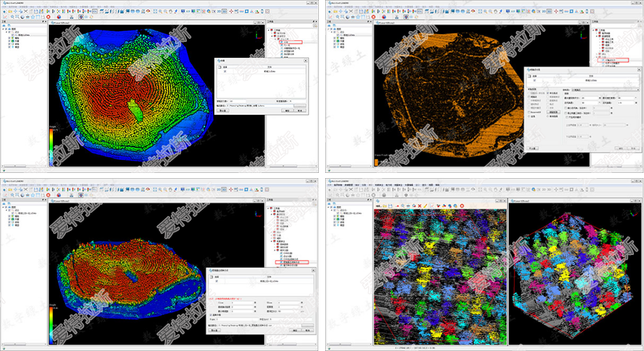Click the Default button in top-left dialog
The width and height of the screenshot is (644, 351).
point(222,111)
